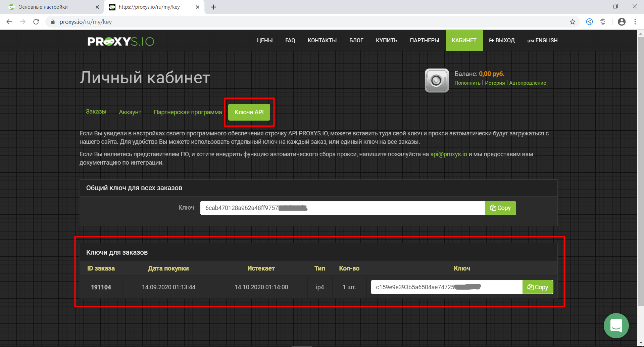Reload the current page
The image size is (644, 347).
tap(36, 21)
